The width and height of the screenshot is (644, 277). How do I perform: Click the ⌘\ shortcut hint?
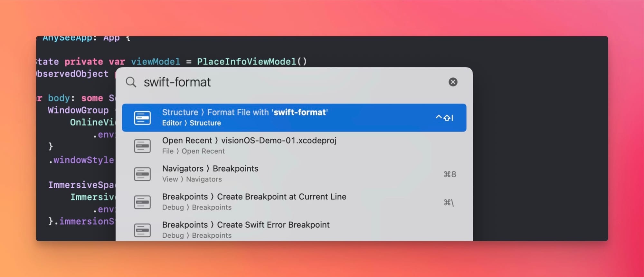449,203
